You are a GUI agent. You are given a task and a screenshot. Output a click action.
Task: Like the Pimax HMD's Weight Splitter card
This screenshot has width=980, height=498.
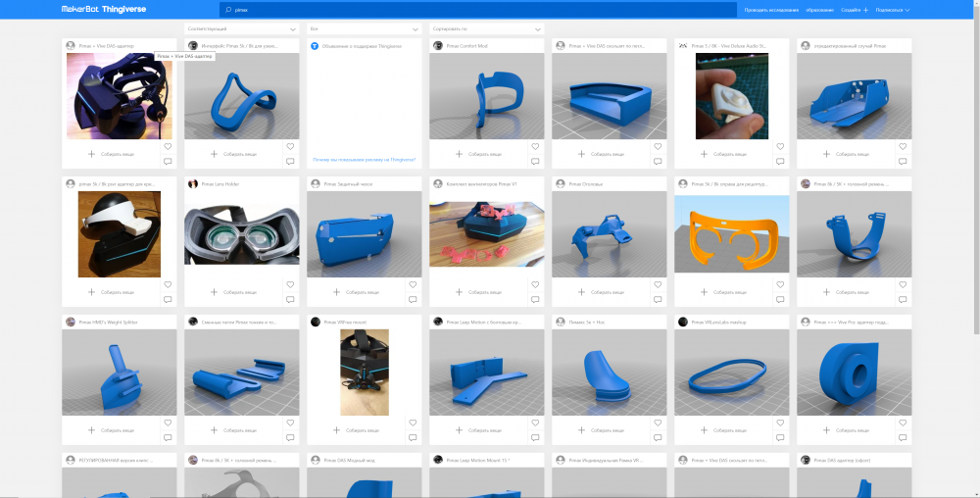(x=168, y=423)
